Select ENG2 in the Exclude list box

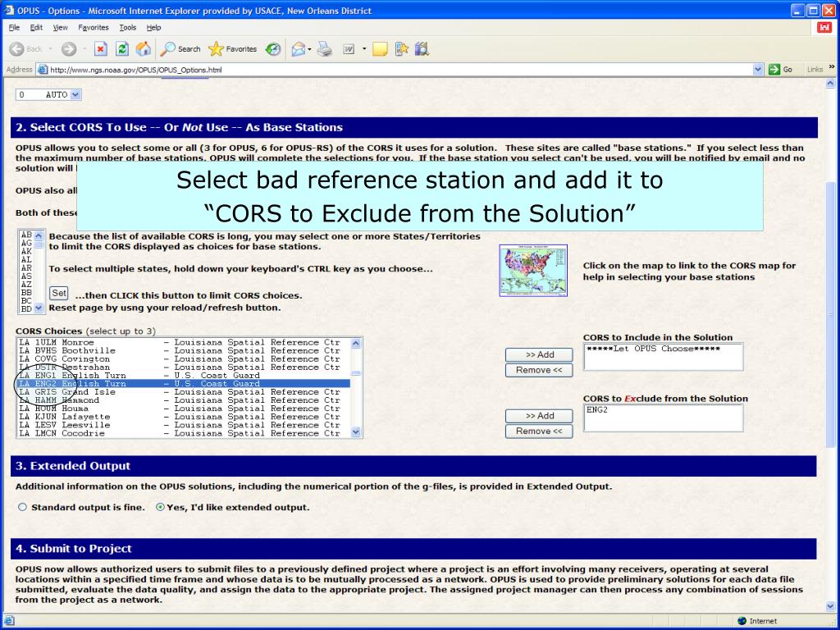point(597,410)
